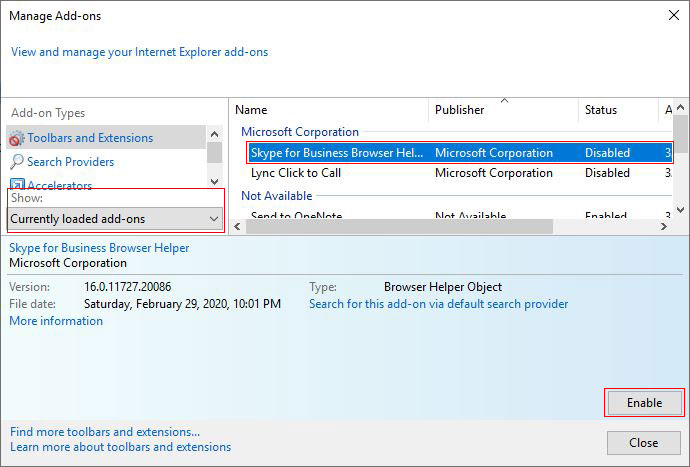Open Search Providers category
Image resolution: width=690 pixels, height=467 pixels.
(70, 162)
